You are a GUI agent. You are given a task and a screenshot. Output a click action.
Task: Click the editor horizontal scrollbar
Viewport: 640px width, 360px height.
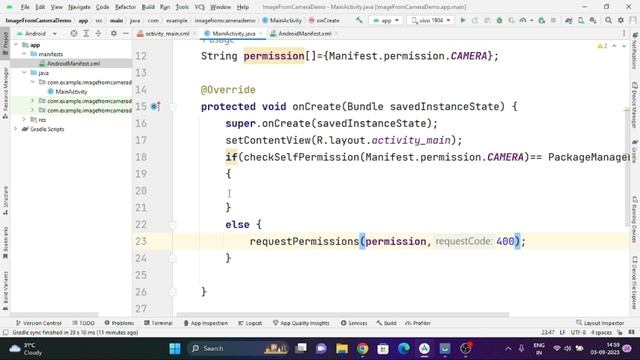[x=343, y=315]
